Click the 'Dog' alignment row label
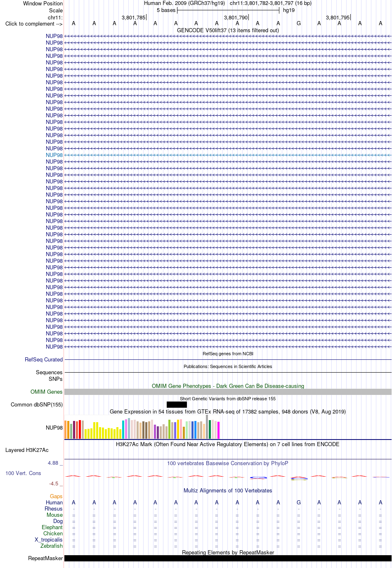 58,521
